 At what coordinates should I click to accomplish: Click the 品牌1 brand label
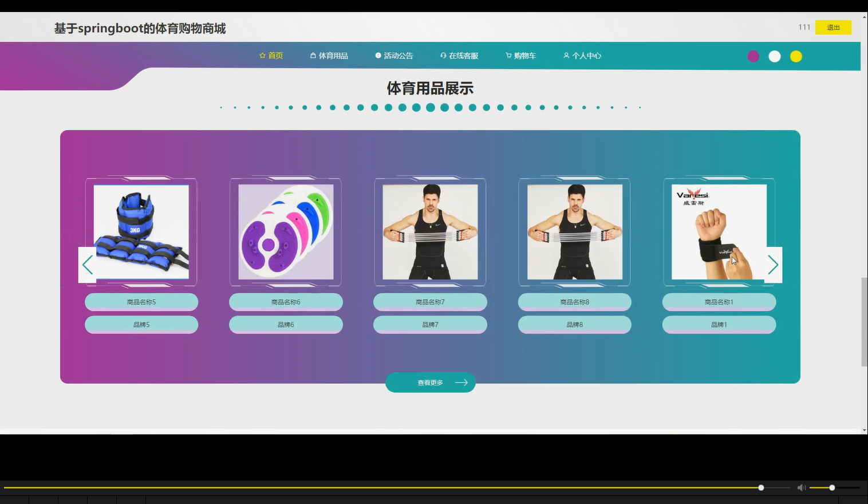tap(719, 324)
